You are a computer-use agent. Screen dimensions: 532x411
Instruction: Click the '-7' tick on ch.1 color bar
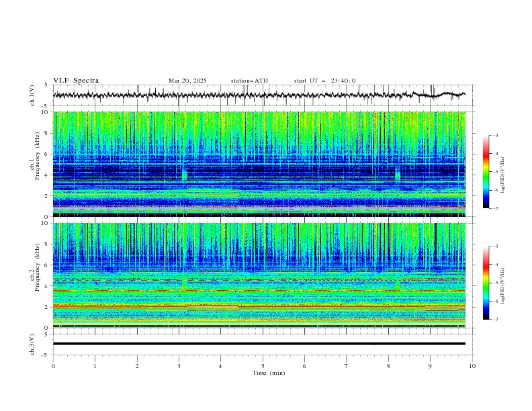pyautogui.click(x=496, y=209)
